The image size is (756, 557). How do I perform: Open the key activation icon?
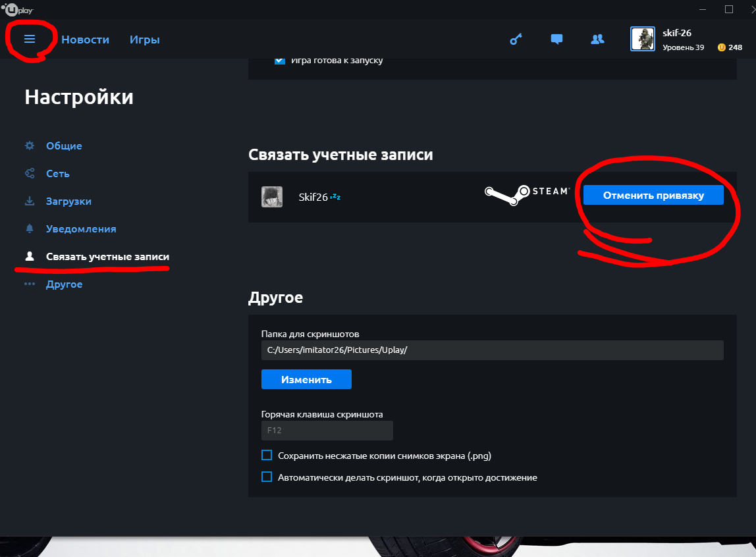516,39
